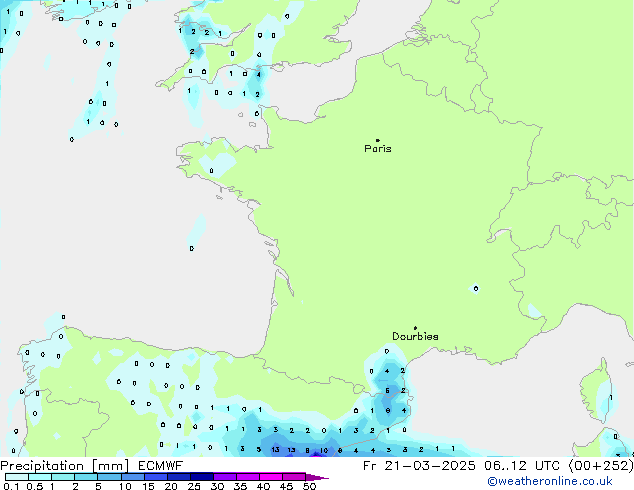Select the ECMWF model label

(x=161, y=466)
